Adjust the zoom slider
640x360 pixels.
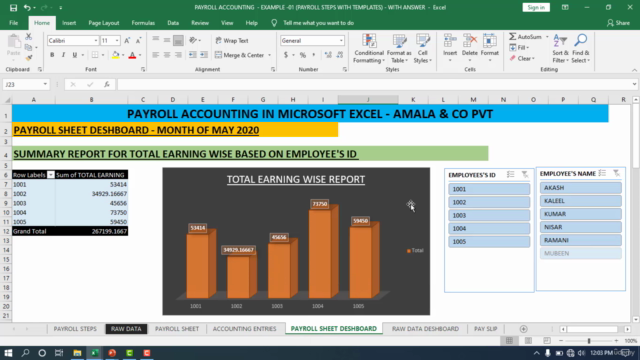tap(589, 341)
